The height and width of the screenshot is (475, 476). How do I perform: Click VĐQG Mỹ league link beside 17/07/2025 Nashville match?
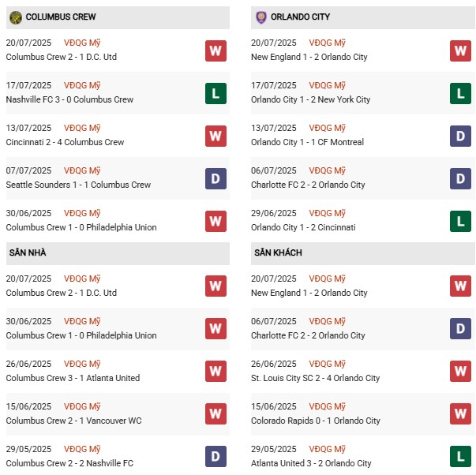(83, 85)
